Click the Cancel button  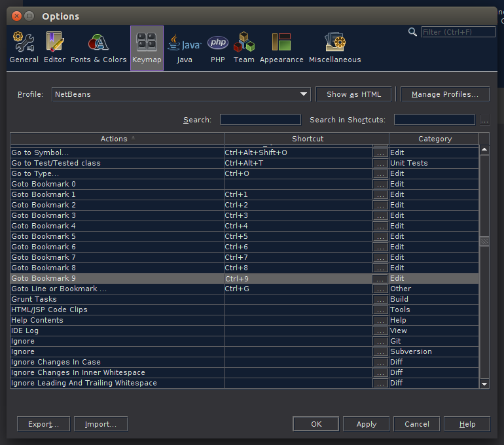coord(416,424)
